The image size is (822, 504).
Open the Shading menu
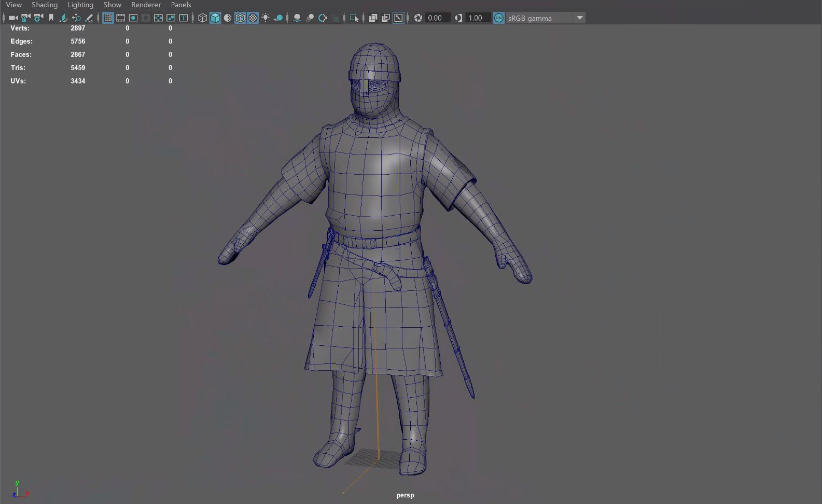coord(45,5)
